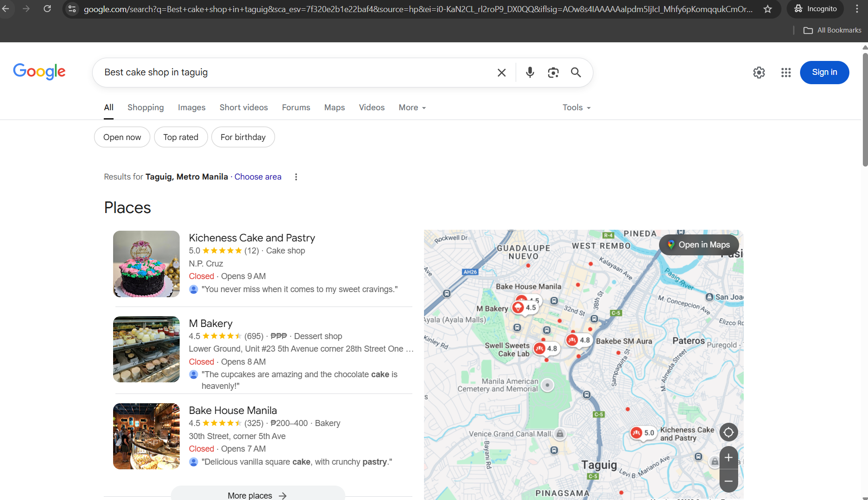
Task: Open the M Bakery listing
Action: point(210,323)
